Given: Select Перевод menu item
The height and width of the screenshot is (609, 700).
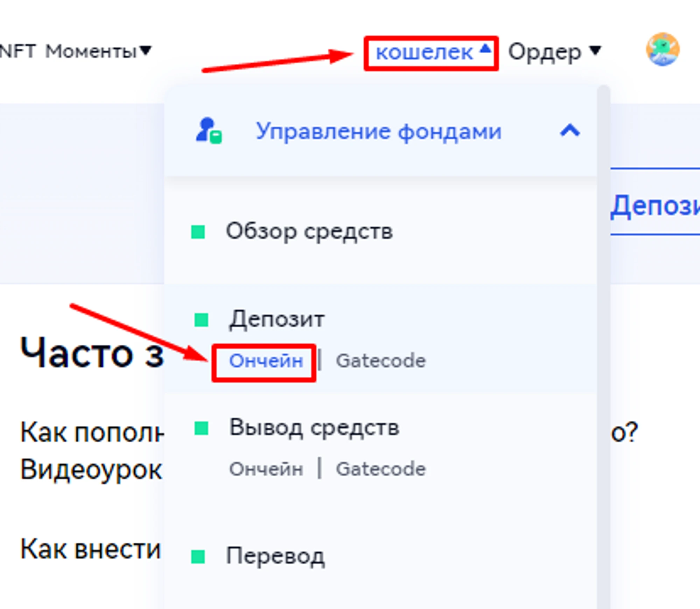Looking at the screenshot, I should (275, 556).
